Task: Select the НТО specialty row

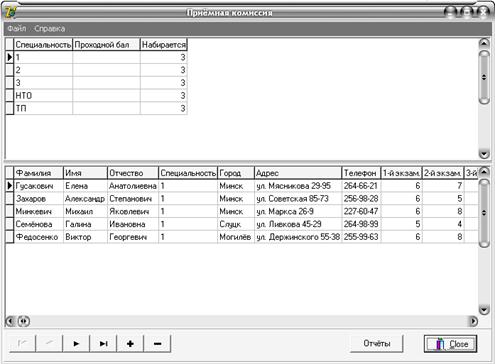Action: pyautogui.click(x=97, y=96)
